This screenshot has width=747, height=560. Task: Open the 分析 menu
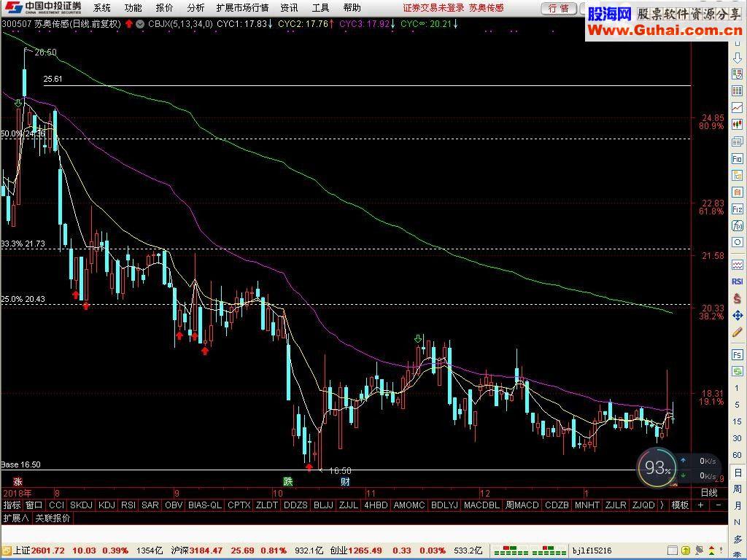[196, 7]
